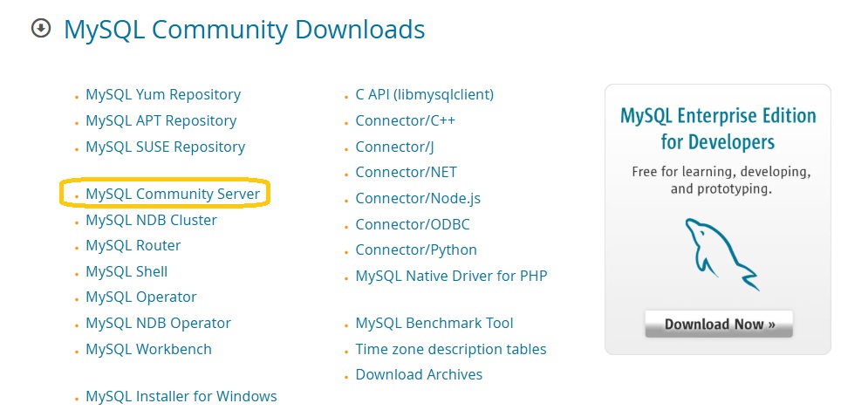Click the Download Now button
The image size is (868, 417).
719,324
